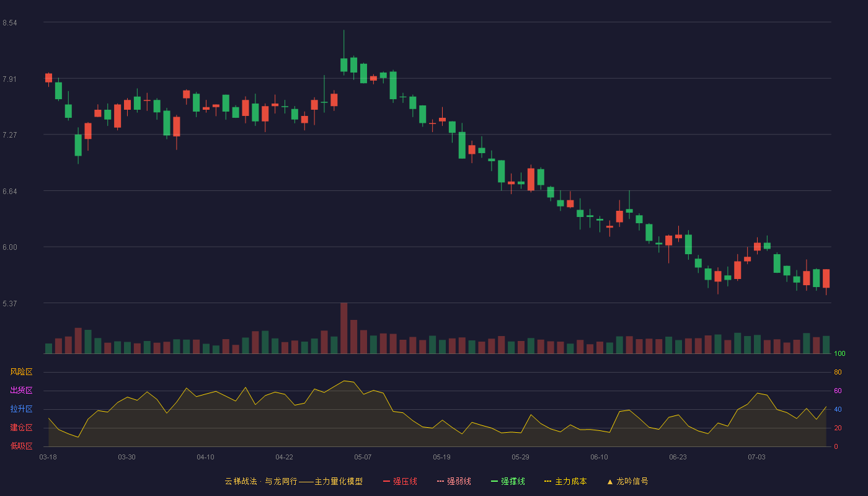Toggle the 主力成本 legend series
Image resolution: width=868 pixels, height=496 pixels.
coord(565,481)
